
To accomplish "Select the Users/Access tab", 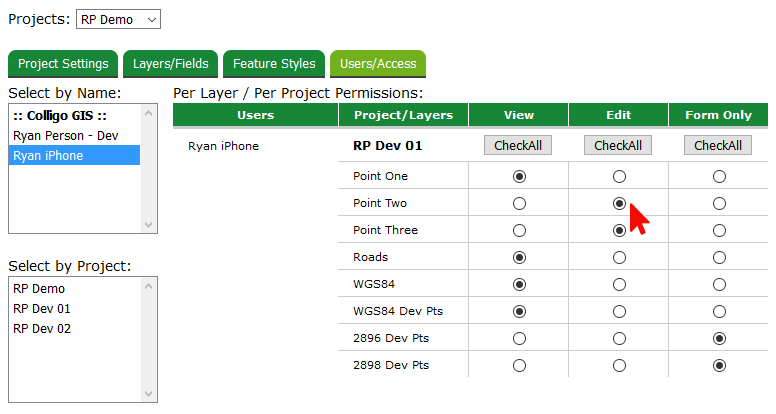I will coord(378,64).
